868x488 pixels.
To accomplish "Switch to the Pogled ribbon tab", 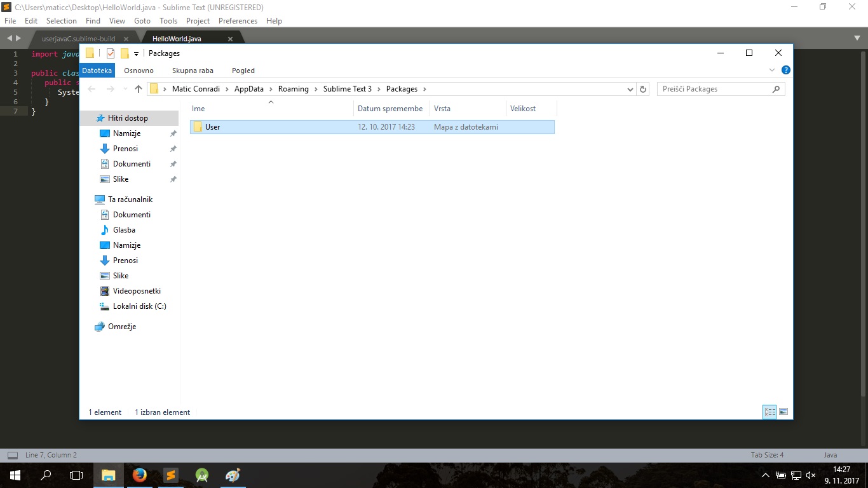I will 243,71.
